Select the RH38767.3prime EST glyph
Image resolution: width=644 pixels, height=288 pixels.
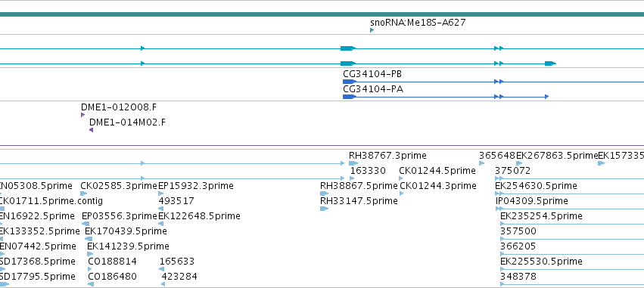point(353,163)
